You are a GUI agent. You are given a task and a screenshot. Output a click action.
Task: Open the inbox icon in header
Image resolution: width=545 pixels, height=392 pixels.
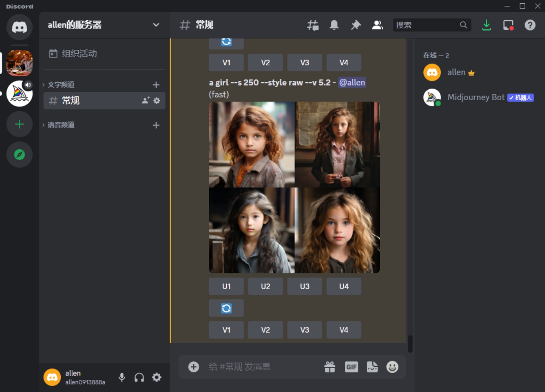pyautogui.click(x=508, y=25)
